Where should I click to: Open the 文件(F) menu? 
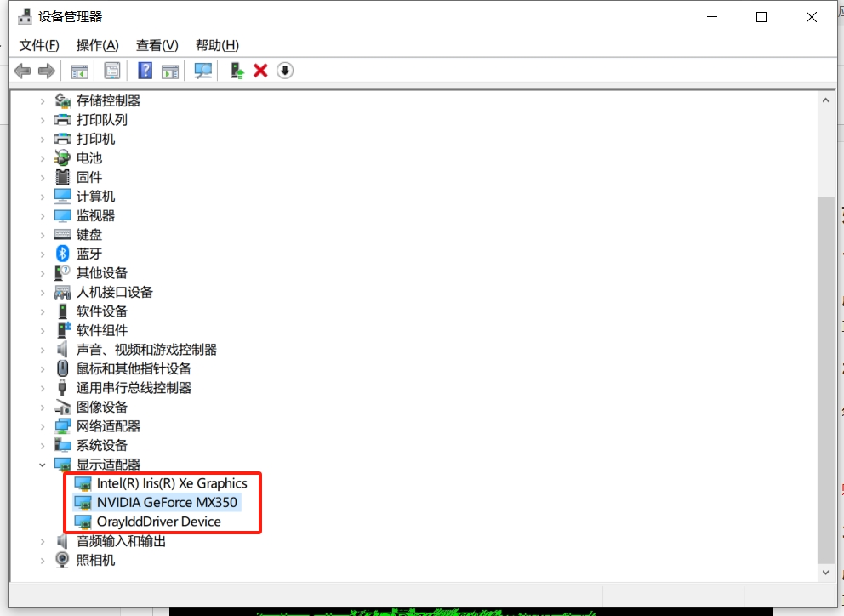39,45
